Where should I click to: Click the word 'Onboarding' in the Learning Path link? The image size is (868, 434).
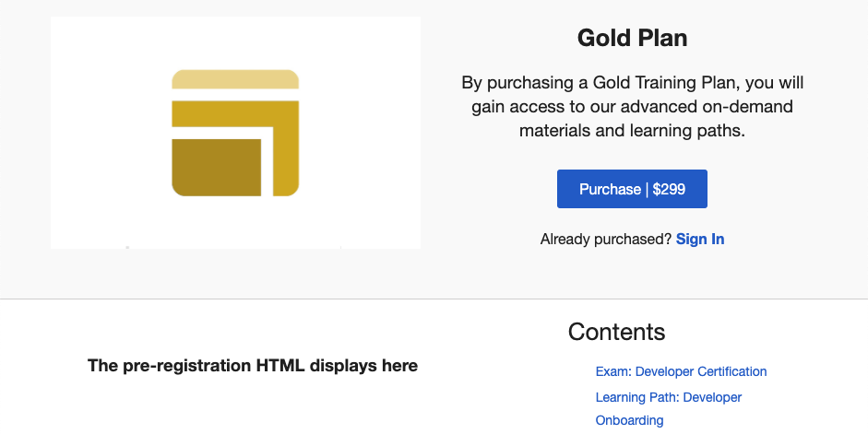[x=629, y=420]
